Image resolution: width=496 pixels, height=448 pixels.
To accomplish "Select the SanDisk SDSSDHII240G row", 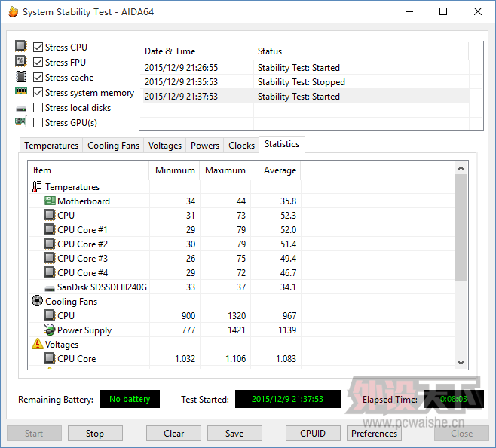I will pyautogui.click(x=241, y=287).
